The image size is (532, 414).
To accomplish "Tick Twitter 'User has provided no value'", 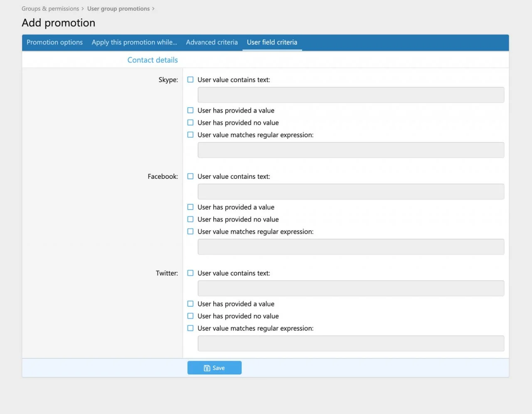I will [x=190, y=316].
